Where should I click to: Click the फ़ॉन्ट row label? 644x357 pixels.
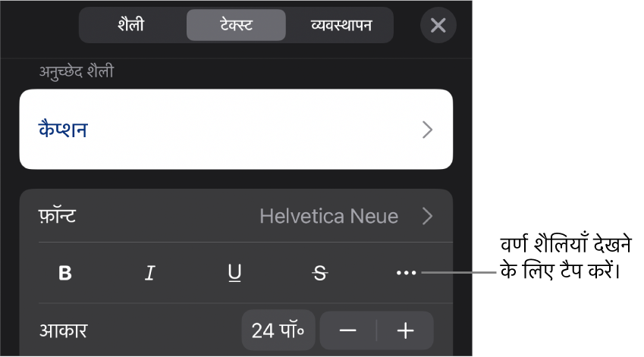click(57, 216)
